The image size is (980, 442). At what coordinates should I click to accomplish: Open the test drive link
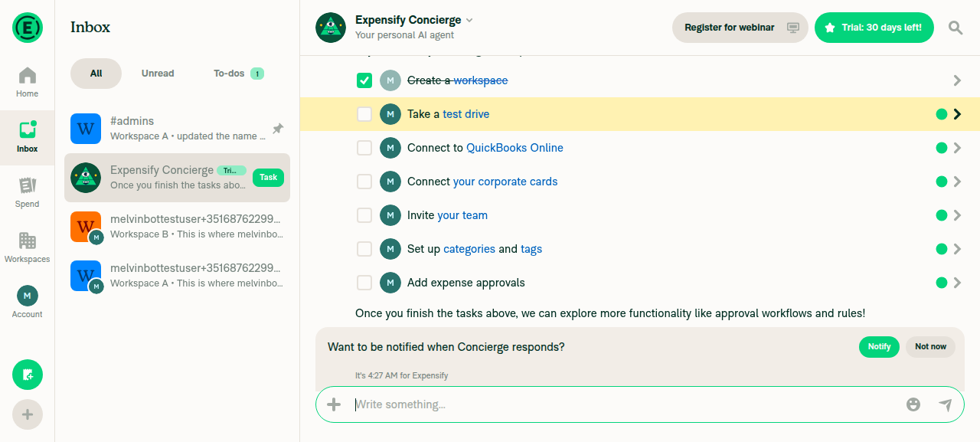click(x=465, y=114)
